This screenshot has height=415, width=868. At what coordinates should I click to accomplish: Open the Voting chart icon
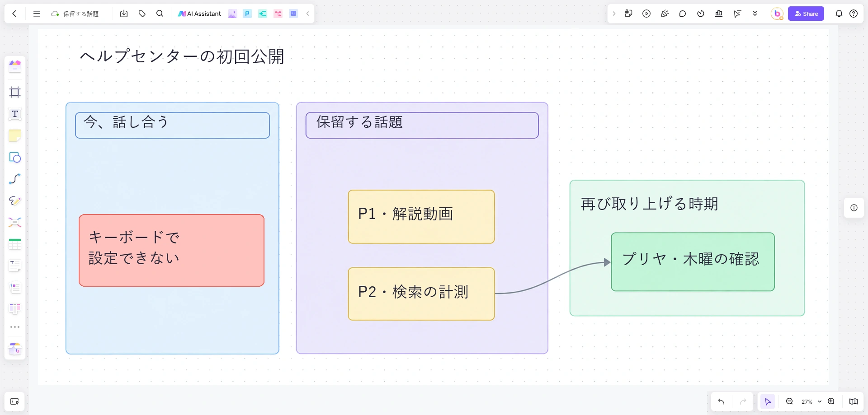(719, 14)
